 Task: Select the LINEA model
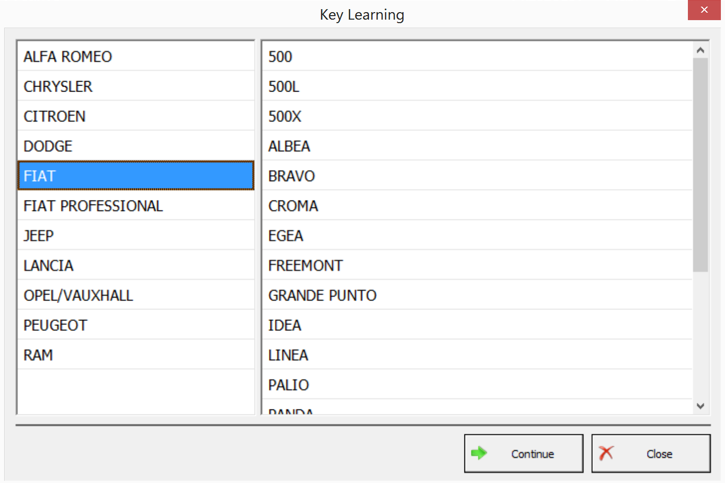click(477, 355)
